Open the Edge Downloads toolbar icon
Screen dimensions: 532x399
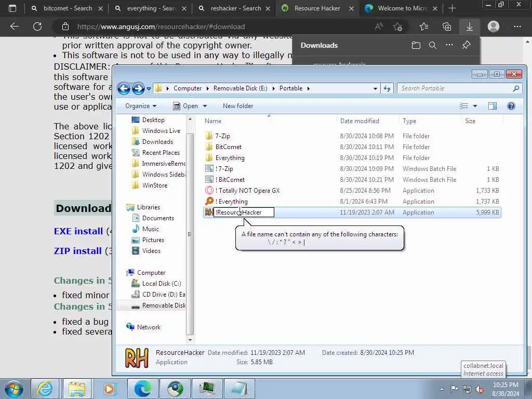[470, 26]
